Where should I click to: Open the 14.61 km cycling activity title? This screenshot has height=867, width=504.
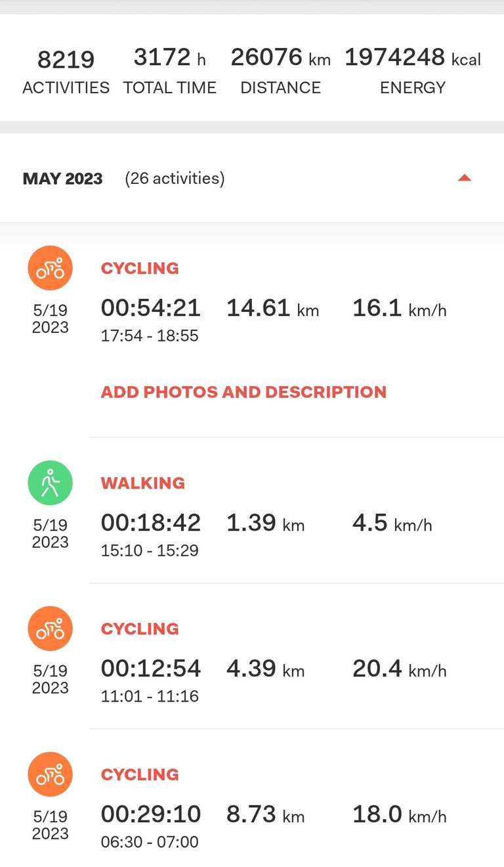[x=140, y=268]
